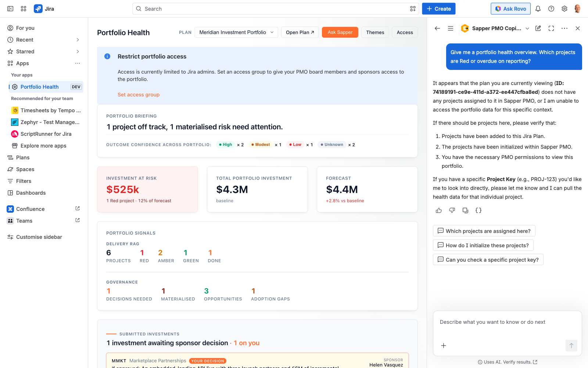Screen dimensions: 588x368
Task: Open the copilot conversation list menu icon
Action: 451,28
